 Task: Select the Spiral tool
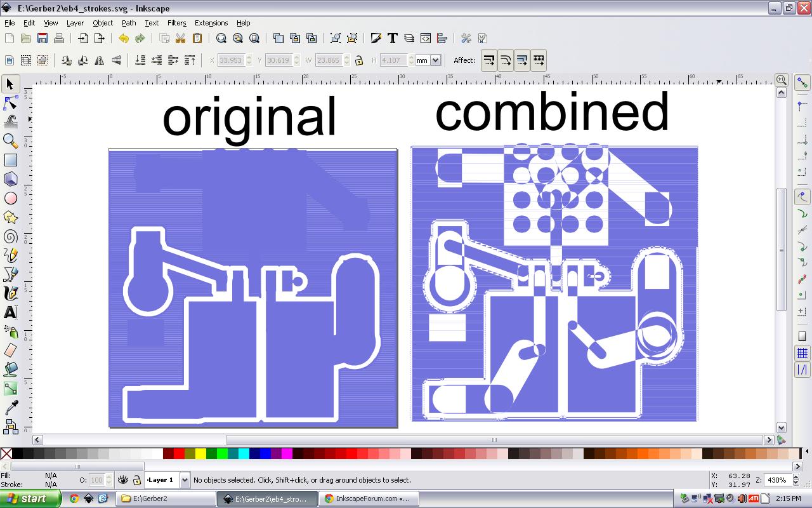click(x=10, y=236)
